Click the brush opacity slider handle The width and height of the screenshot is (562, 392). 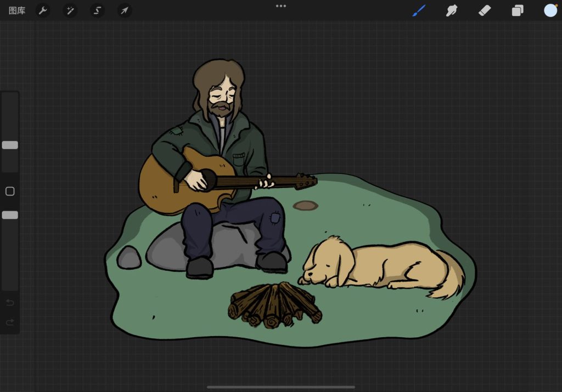point(10,215)
